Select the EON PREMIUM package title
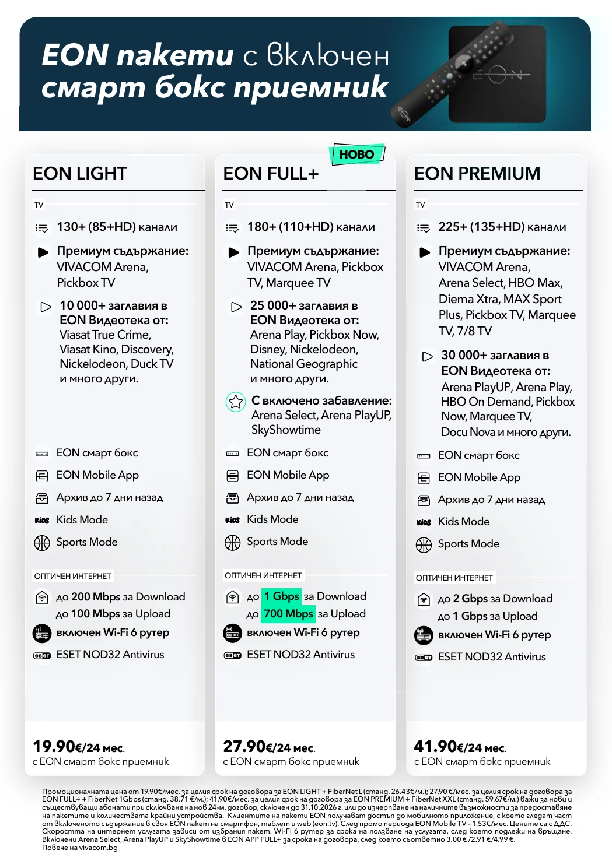This screenshot has width=612, height=868. click(477, 174)
